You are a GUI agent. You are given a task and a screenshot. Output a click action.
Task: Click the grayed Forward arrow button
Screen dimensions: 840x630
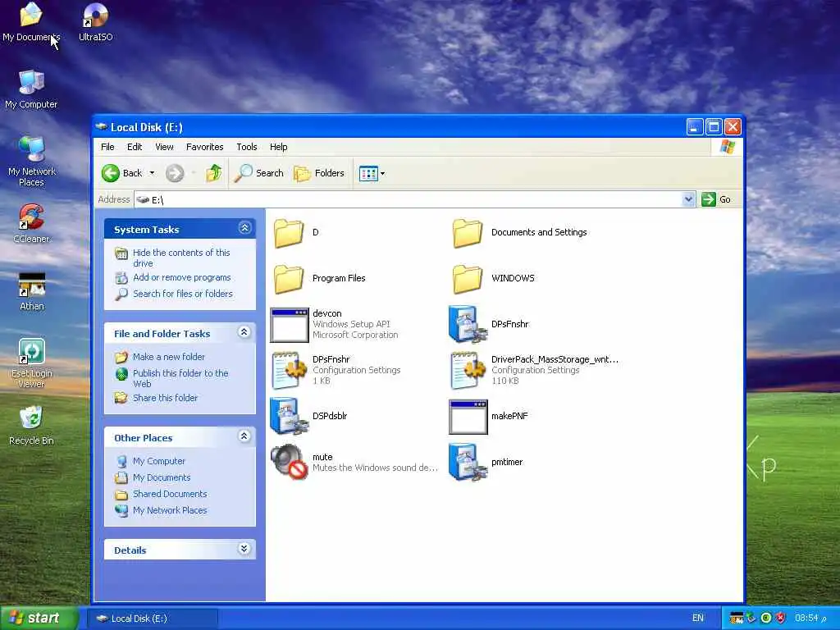(175, 173)
